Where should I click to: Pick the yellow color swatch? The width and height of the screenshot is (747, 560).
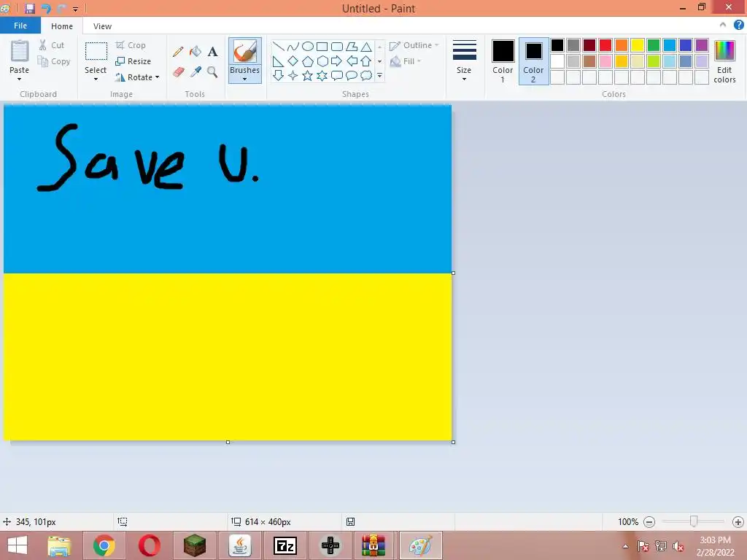click(x=638, y=45)
